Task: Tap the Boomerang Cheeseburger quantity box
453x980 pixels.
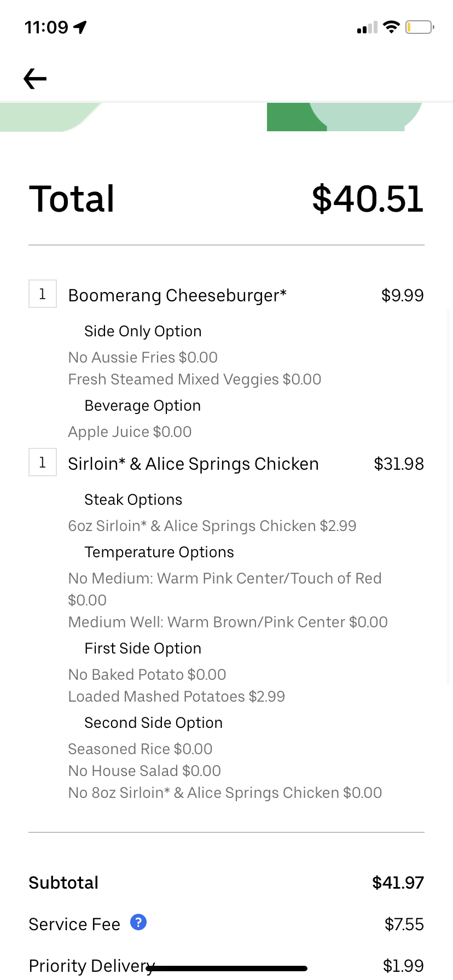Action: [x=43, y=294]
